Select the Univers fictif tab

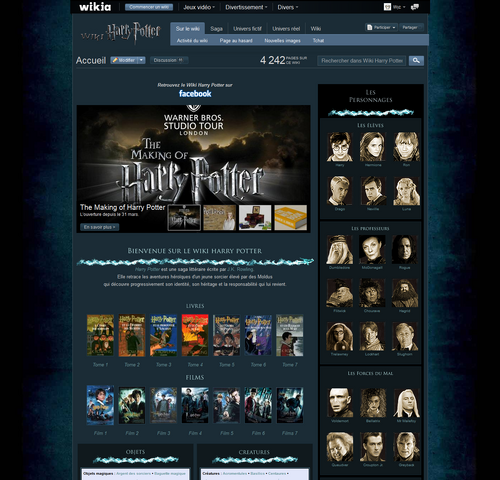[x=247, y=29]
